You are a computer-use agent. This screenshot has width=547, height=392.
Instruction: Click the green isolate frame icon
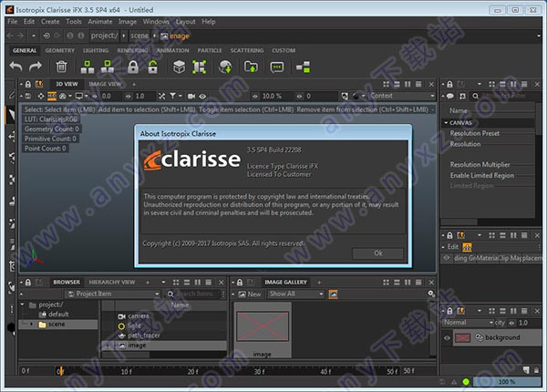click(199, 67)
